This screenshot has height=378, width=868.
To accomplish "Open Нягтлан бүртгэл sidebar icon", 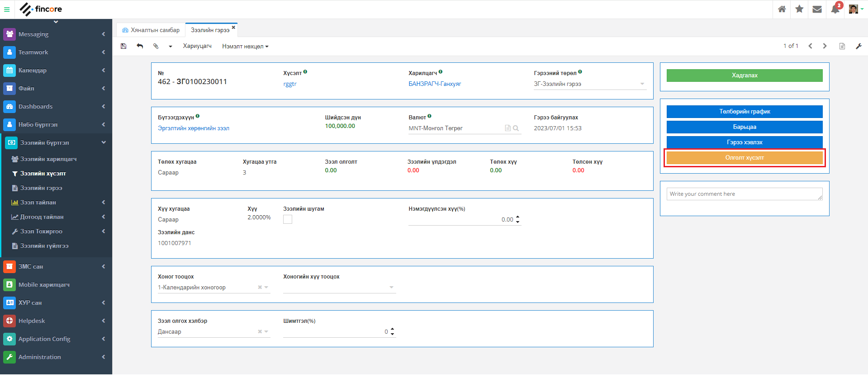I will click(9, 125).
